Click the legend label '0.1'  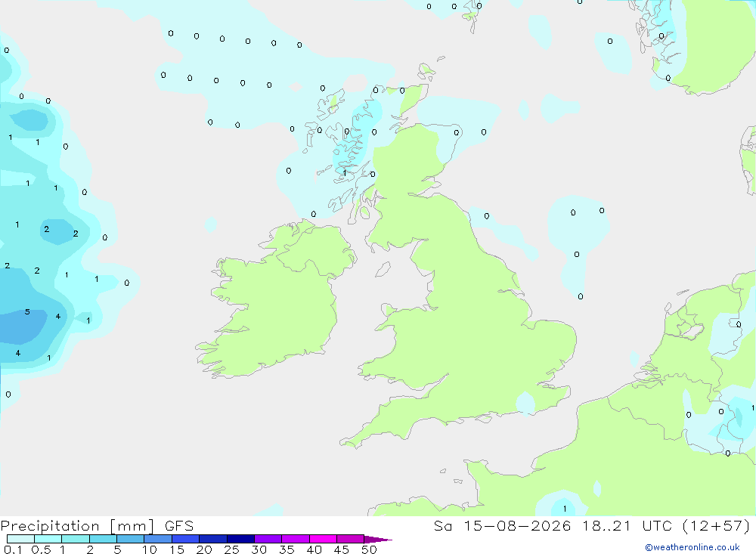13,549
